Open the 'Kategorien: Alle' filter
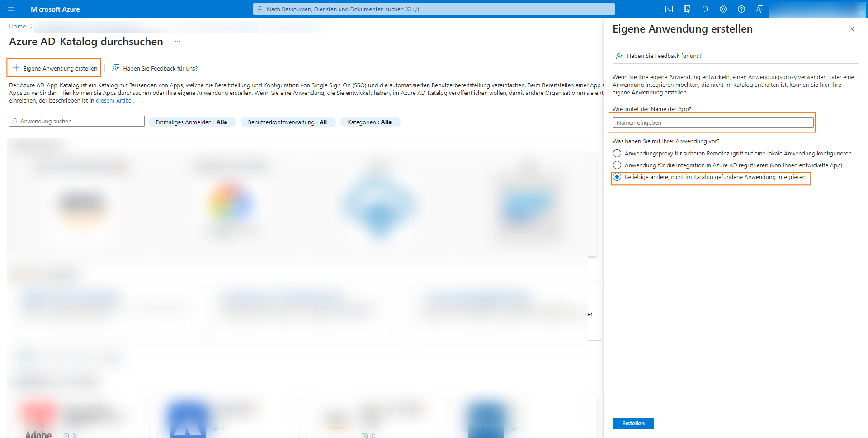The width and height of the screenshot is (868, 438). pyautogui.click(x=370, y=122)
